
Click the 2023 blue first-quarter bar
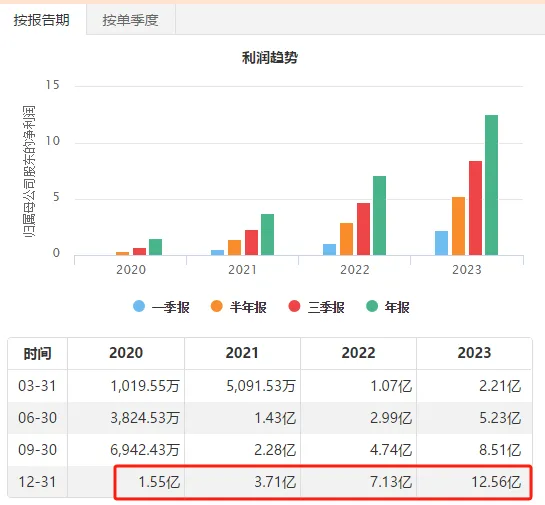click(441, 243)
